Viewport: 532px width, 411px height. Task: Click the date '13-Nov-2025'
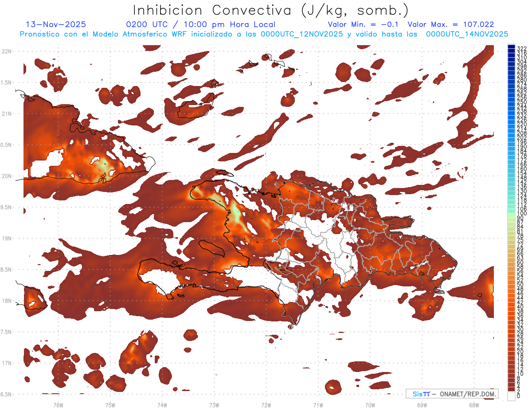coord(56,24)
